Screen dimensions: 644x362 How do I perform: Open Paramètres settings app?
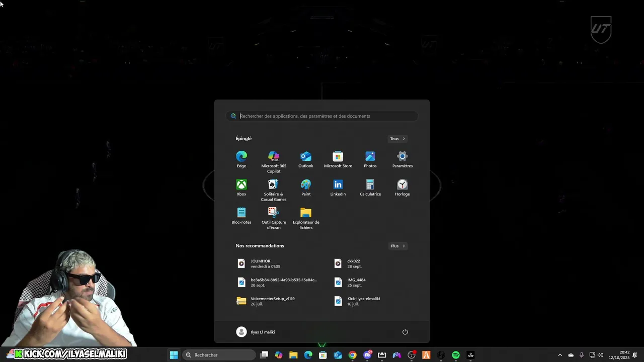pos(403,159)
